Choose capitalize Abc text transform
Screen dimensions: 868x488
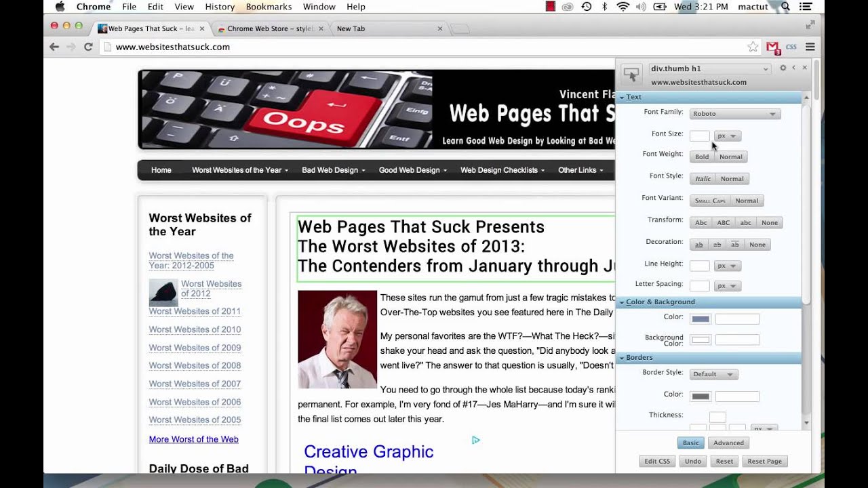click(x=701, y=222)
